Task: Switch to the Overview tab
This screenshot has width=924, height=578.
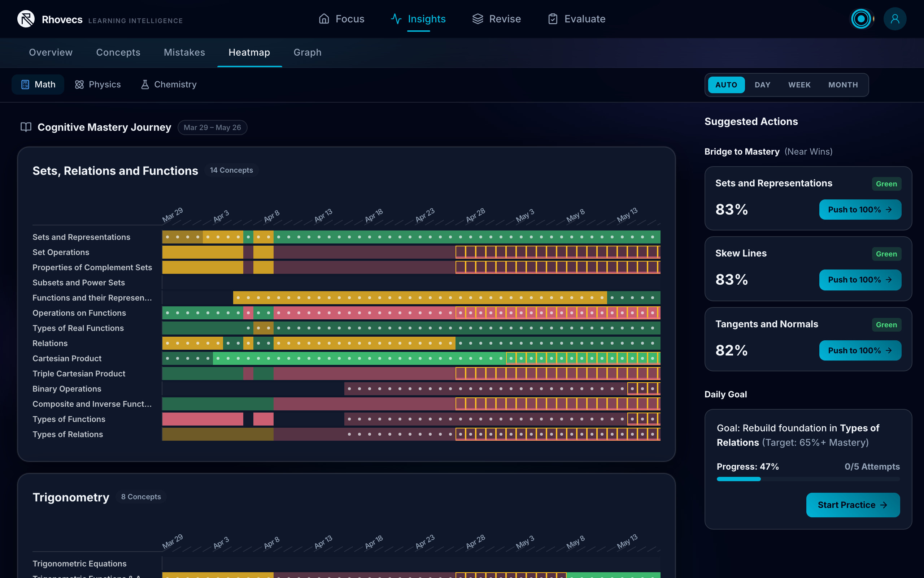Action: pos(51,52)
